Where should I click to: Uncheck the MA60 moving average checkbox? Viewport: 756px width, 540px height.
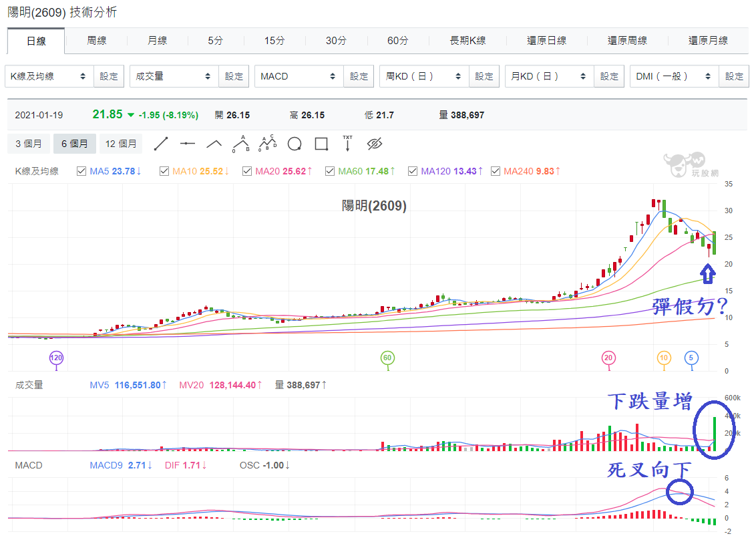tap(330, 171)
